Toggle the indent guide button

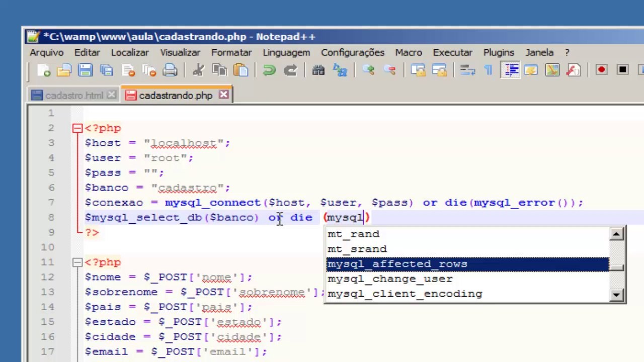511,70
